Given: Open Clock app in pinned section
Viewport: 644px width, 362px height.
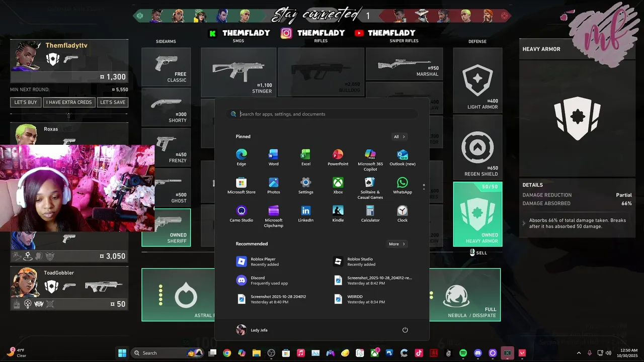Looking at the screenshot, I should point(403,214).
